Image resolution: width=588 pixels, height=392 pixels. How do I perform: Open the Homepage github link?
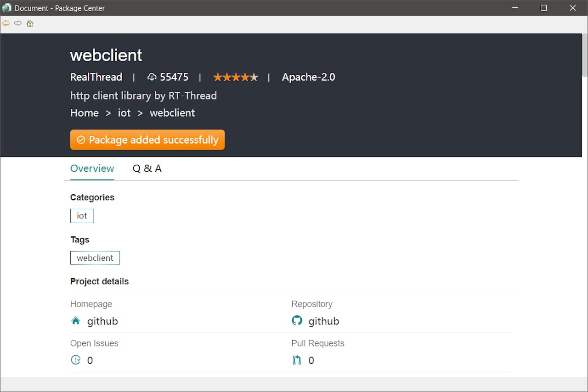point(102,321)
